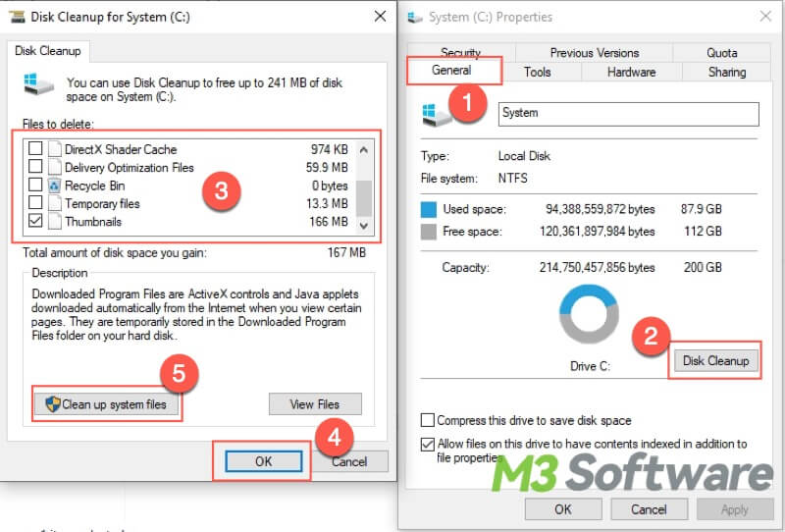Click Clean up system files button
The image size is (785, 532).
click(106, 404)
